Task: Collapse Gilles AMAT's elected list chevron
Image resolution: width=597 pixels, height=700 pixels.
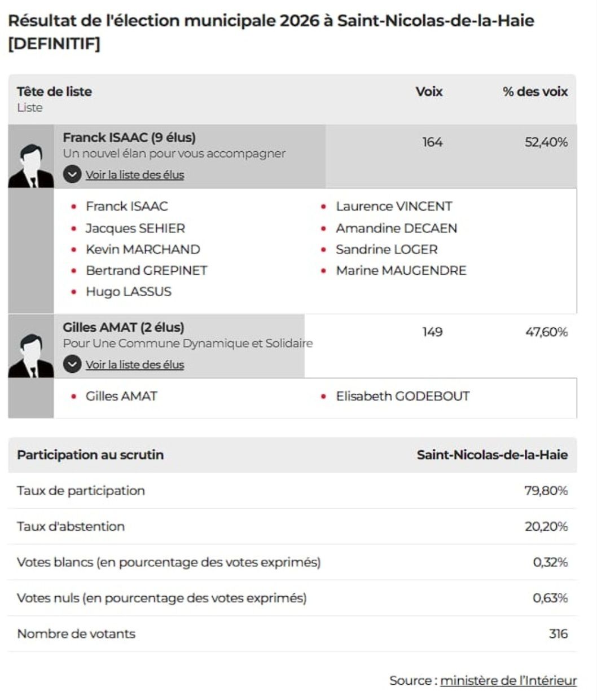Action: coord(72,364)
